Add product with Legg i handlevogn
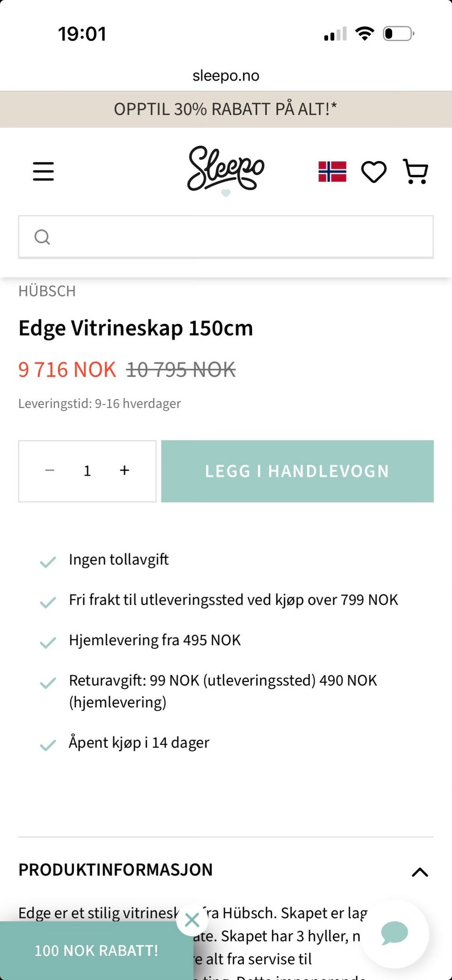This screenshot has height=980, width=452. pyautogui.click(x=298, y=471)
